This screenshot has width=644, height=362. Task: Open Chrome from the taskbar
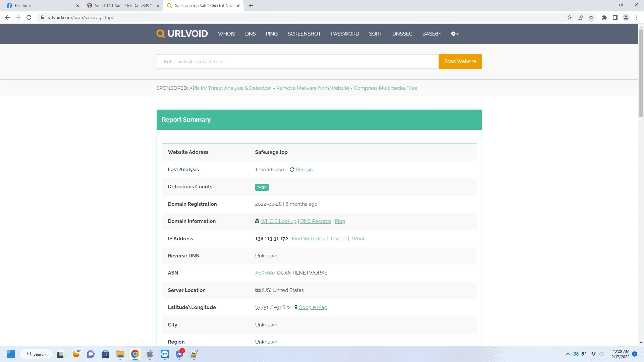coord(135,354)
